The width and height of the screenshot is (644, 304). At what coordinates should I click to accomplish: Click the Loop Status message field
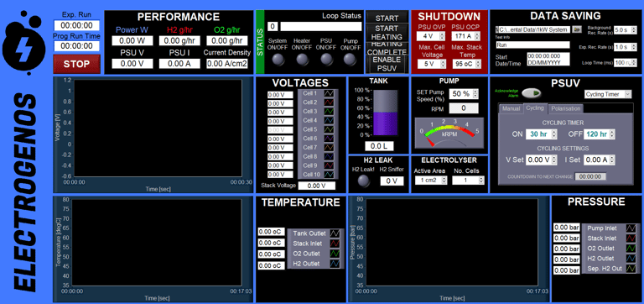pyautogui.click(x=321, y=27)
